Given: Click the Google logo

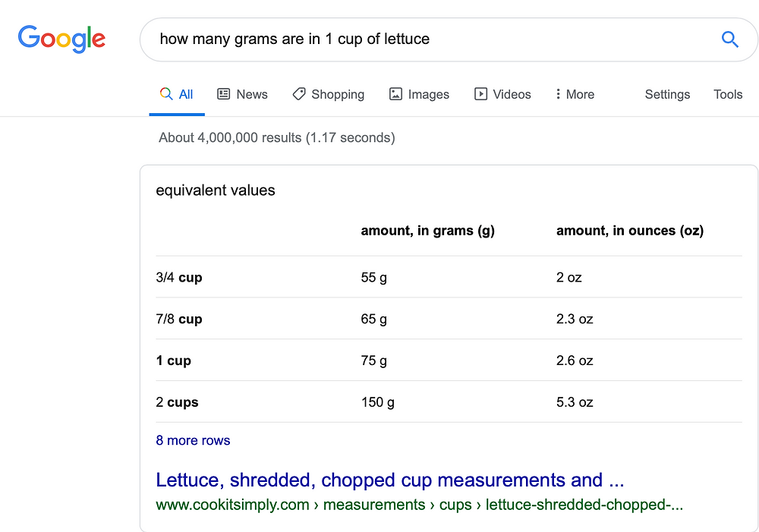Looking at the screenshot, I should (61, 39).
